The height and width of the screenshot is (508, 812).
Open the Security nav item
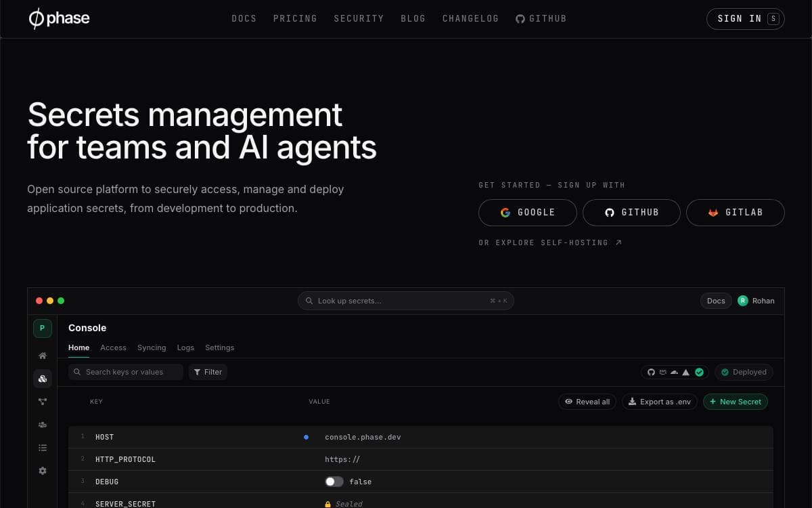[x=359, y=19]
